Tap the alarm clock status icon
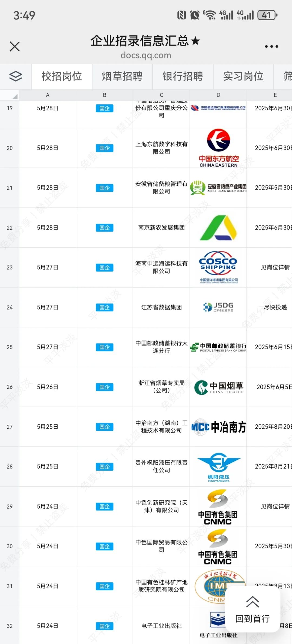 coord(195,15)
